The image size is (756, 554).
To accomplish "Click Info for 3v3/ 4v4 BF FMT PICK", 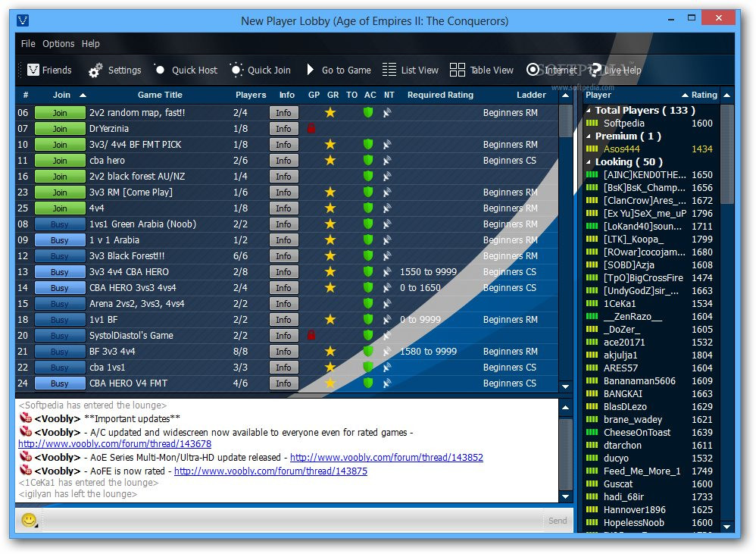I will [x=283, y=144].
